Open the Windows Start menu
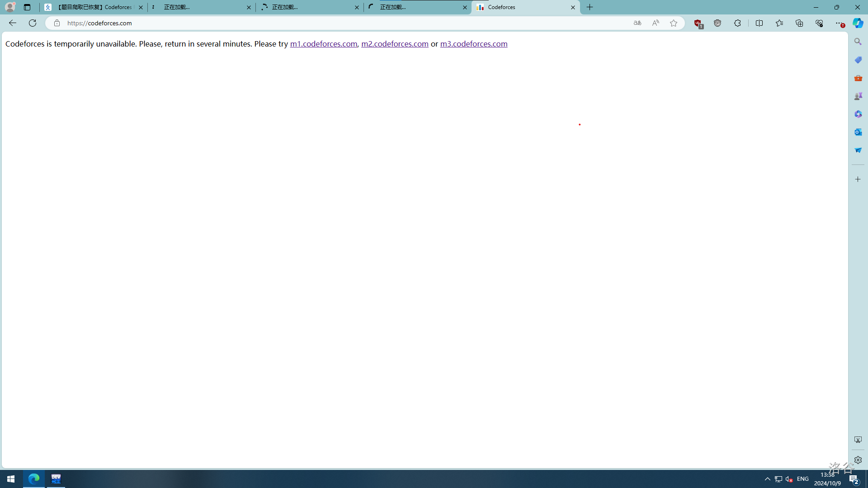This screenshot has height=488, width=868. [11, 479]
